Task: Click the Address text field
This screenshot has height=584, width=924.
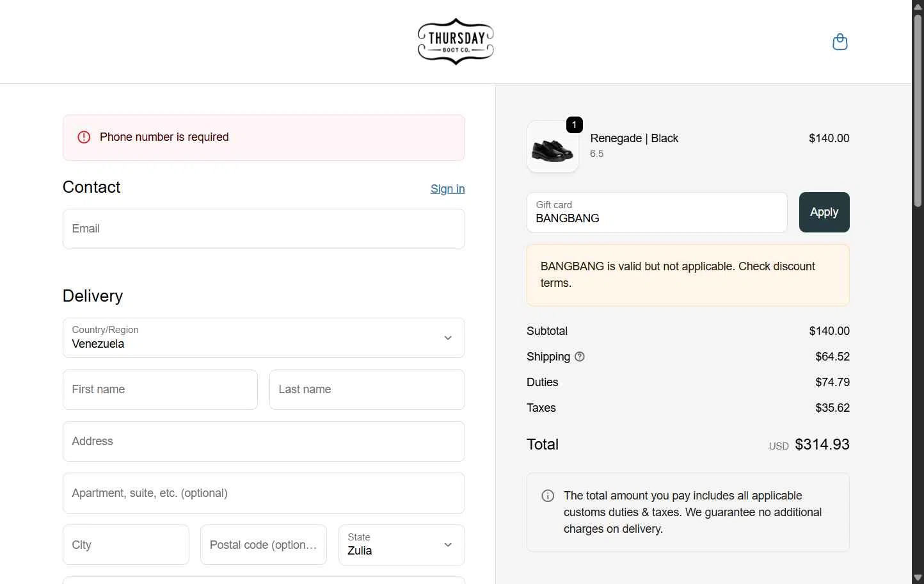Action: point(264,442)
